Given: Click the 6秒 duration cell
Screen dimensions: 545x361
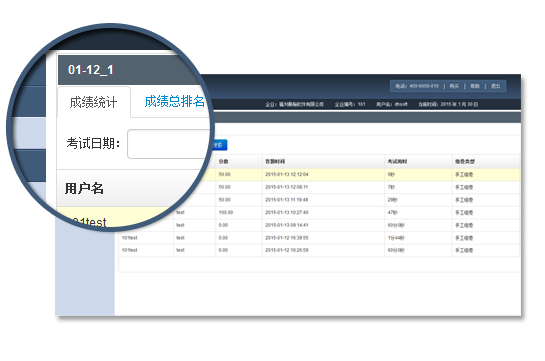Looking at the screenshot, I should point(391,174).
